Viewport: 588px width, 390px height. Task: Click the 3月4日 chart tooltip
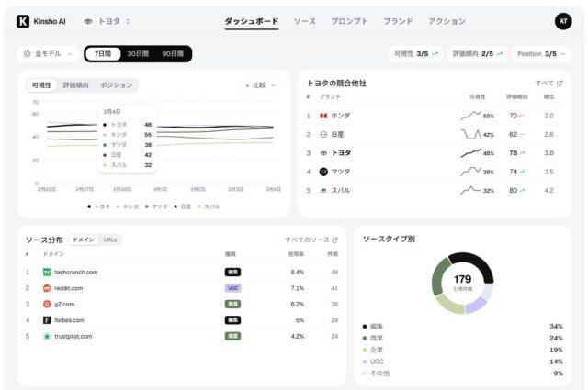click(x=127, y=139)
